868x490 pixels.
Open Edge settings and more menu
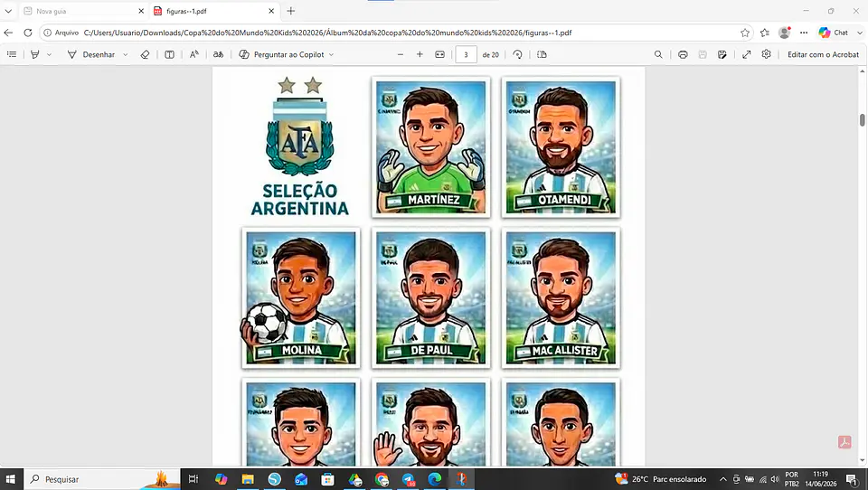[x=804, y=33]
